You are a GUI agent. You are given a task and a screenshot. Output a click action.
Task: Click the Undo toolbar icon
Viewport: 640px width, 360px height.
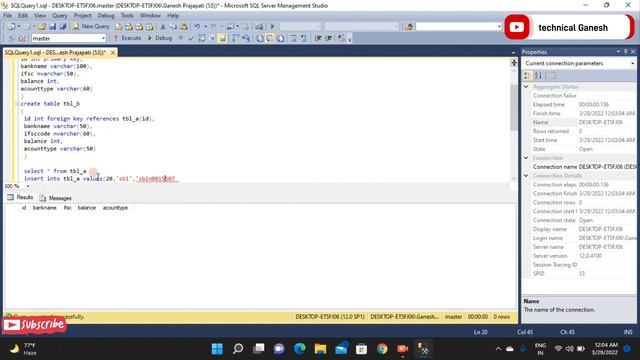coord(197,27)
